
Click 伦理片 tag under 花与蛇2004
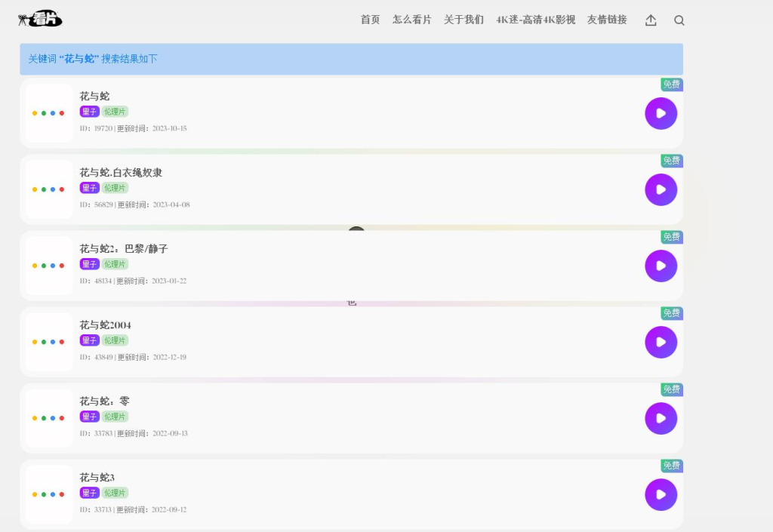click(x=115, y=340)
